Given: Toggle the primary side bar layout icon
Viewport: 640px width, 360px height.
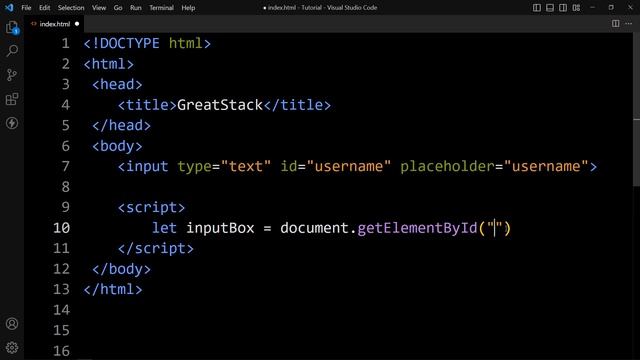Looking at the screenshot, I should click(x=537, y=8).
